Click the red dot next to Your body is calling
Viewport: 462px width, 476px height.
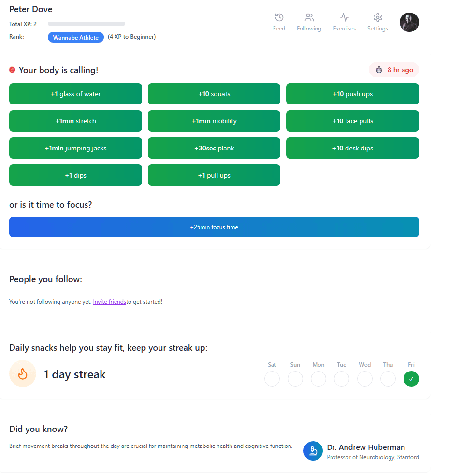pyautogui.click(x=12, y=70)
